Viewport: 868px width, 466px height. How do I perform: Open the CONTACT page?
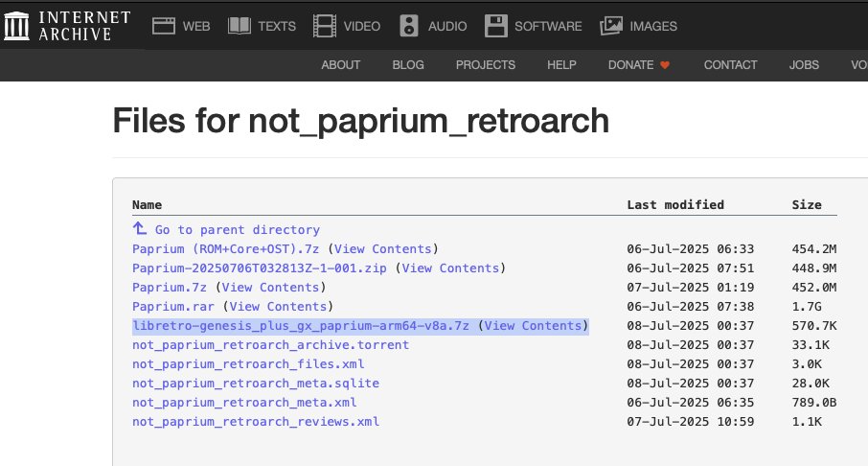[731, 65]
